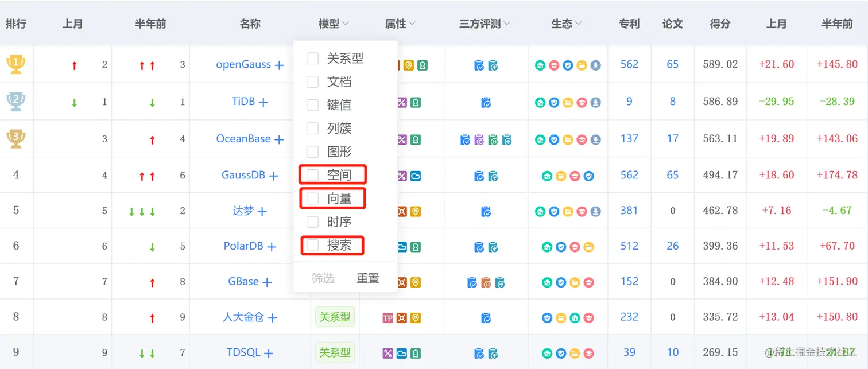Click patent count 137 for OceanBase
The width and height of the screenshot is (868, 369).
point(629,138)
